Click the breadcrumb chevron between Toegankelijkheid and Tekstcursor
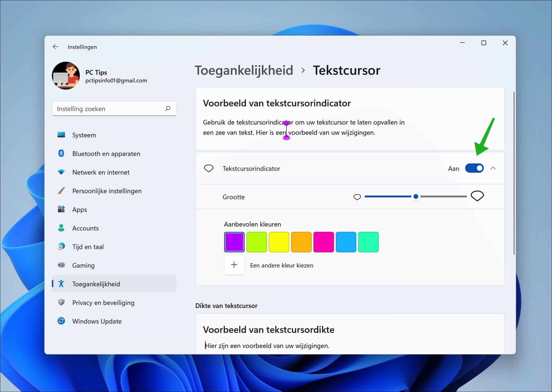 303,70
